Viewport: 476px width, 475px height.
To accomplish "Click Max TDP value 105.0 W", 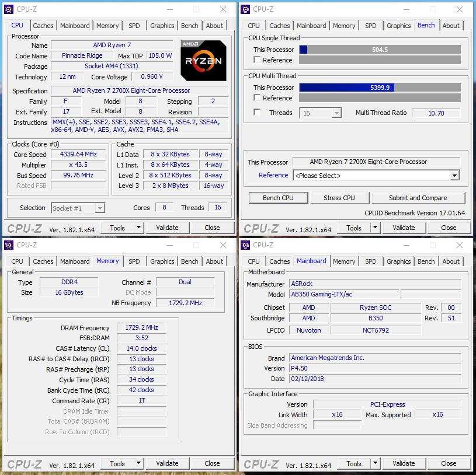I will pyautogui.click(x=160, y=55).
